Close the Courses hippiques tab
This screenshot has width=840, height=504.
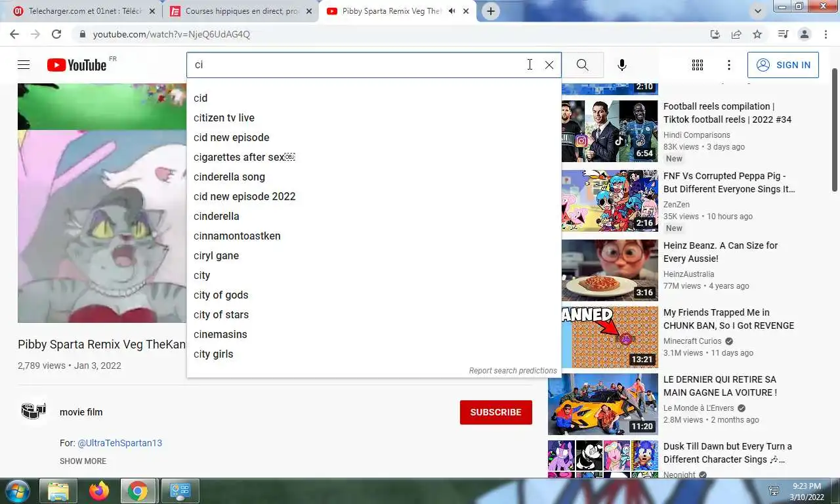coord(309,11)
